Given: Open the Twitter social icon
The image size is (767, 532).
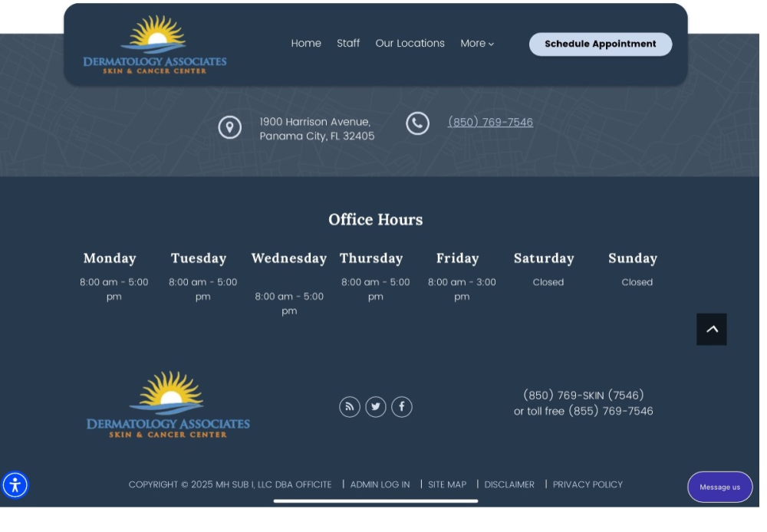Looking at the screenshot, I should [x=376, y=407].
